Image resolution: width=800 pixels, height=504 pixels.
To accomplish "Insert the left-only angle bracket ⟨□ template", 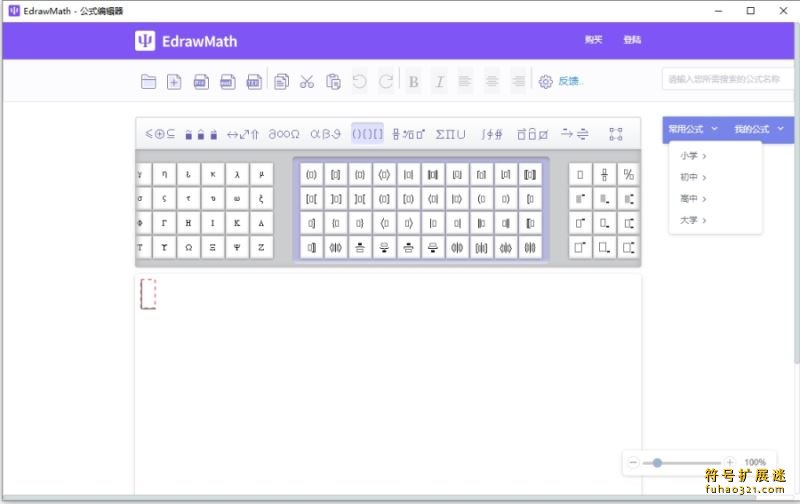I will (x=384, y=223).
